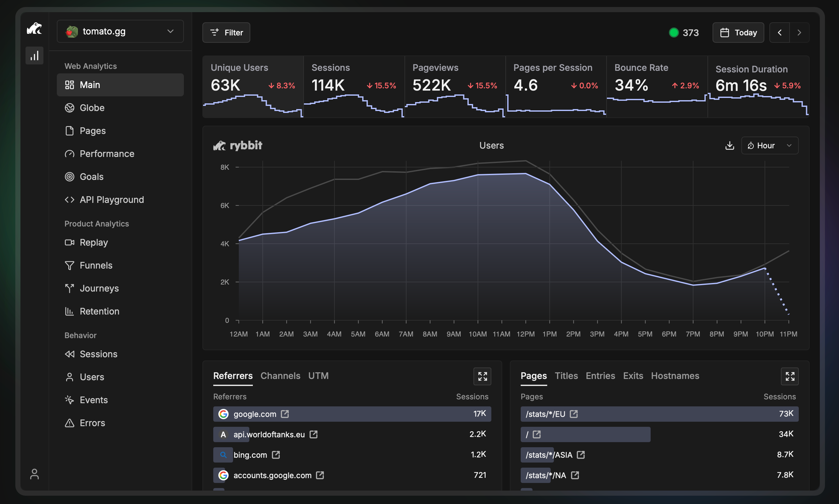The height and width of the screenshot is (504, 839).
Task: Open the Today date picker
Action: tap(738, 33)
